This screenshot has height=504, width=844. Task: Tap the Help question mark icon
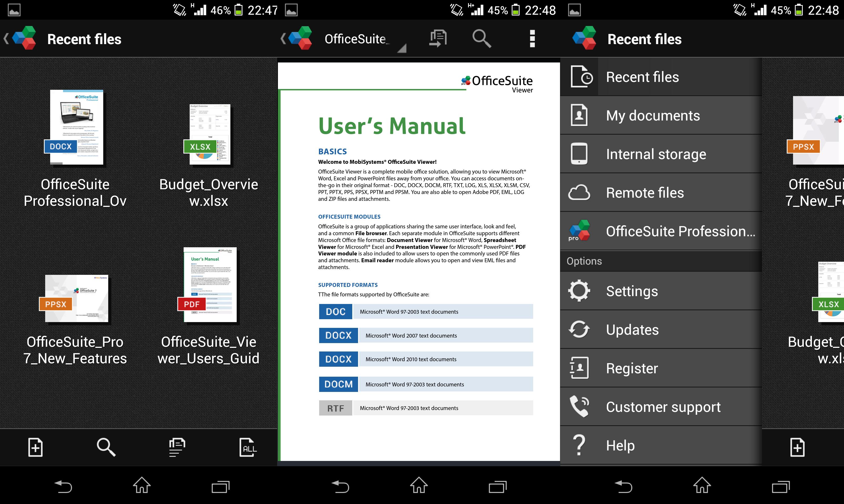coord(579,445)
